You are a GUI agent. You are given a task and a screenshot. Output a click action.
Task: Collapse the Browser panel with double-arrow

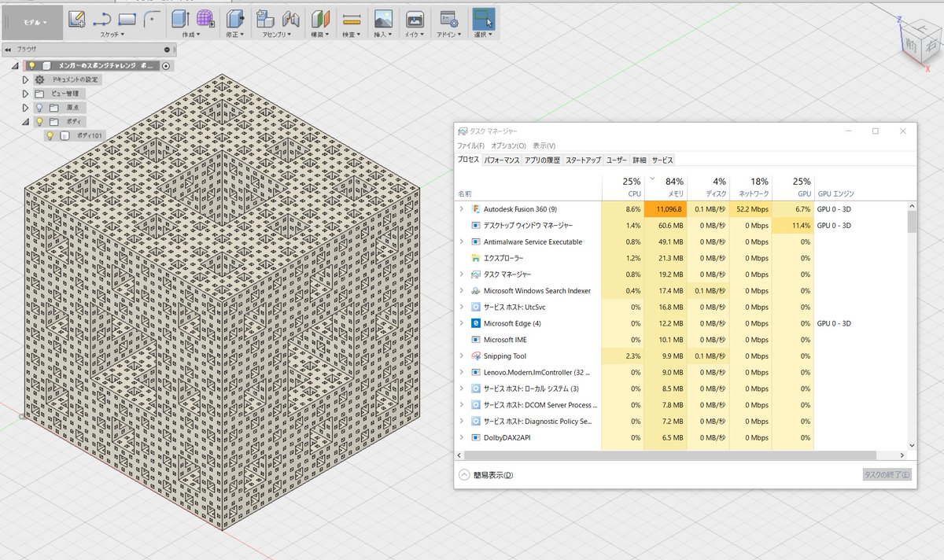coord(8,49)
